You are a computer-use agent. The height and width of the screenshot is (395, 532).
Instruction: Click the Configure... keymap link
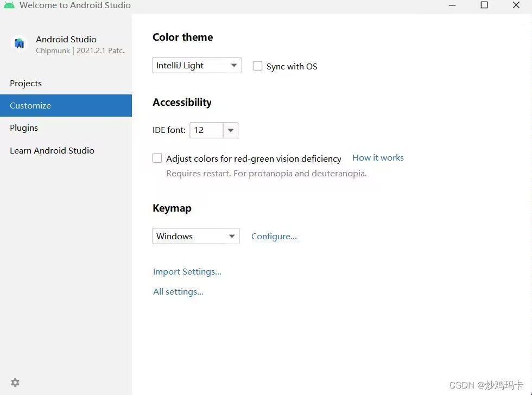[x=274, y=237]
